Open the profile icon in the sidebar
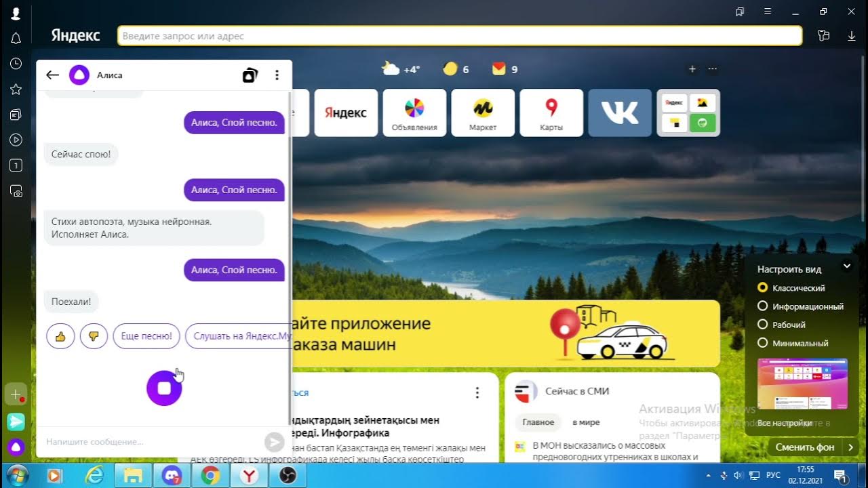 16,14
